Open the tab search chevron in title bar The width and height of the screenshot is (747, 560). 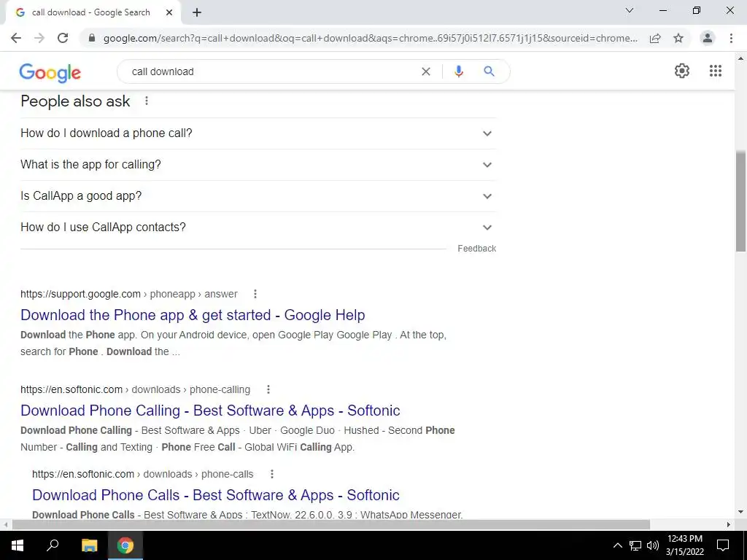tap(630, 10)
